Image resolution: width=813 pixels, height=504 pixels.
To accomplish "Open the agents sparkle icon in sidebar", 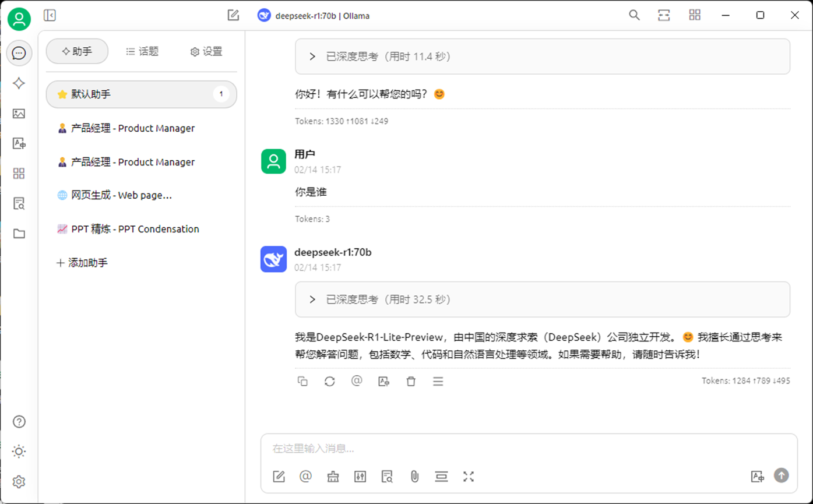I will coord(19,83).
